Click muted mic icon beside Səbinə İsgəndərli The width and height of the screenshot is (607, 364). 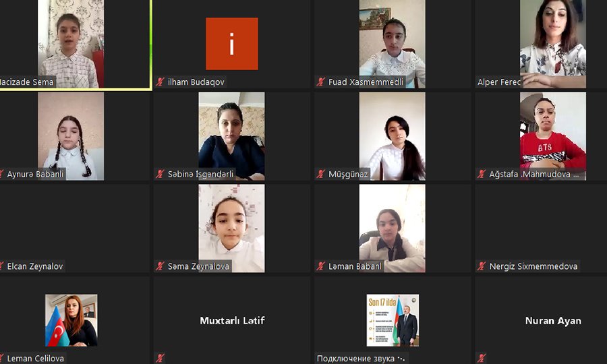[x=160, y=174]
